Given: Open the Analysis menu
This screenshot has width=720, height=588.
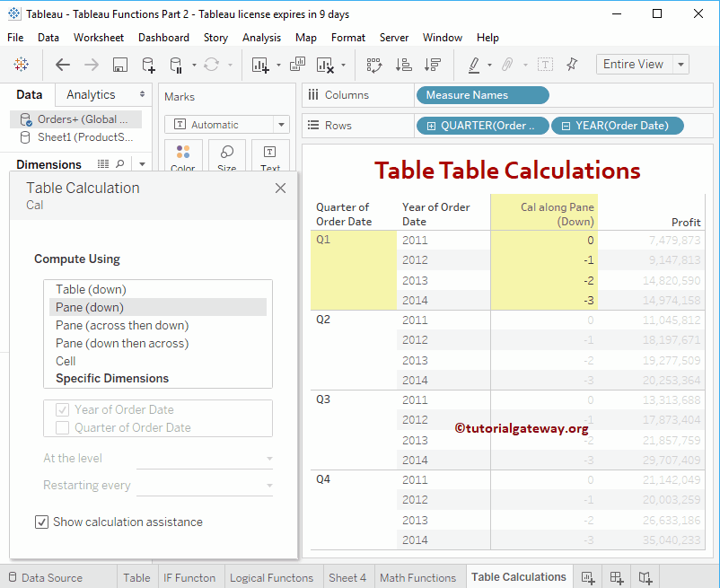Looking at the screenshot, I should tap(261, 38).
